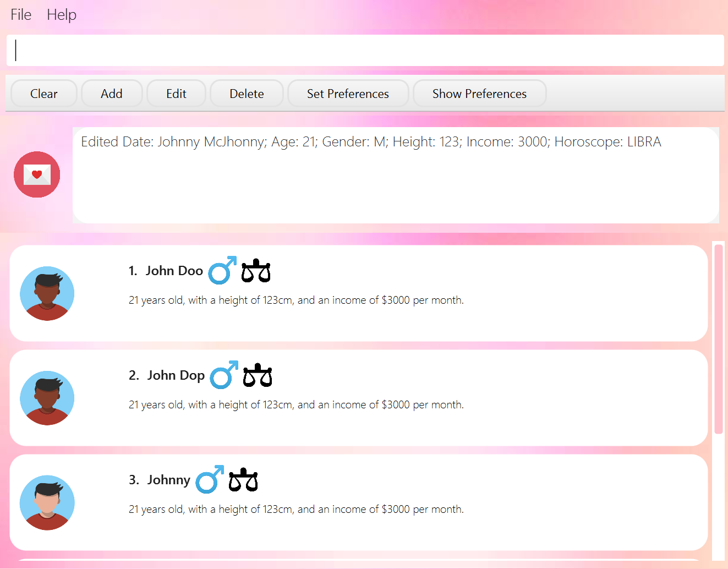Click the Show Preferences button

pos(479,94)
